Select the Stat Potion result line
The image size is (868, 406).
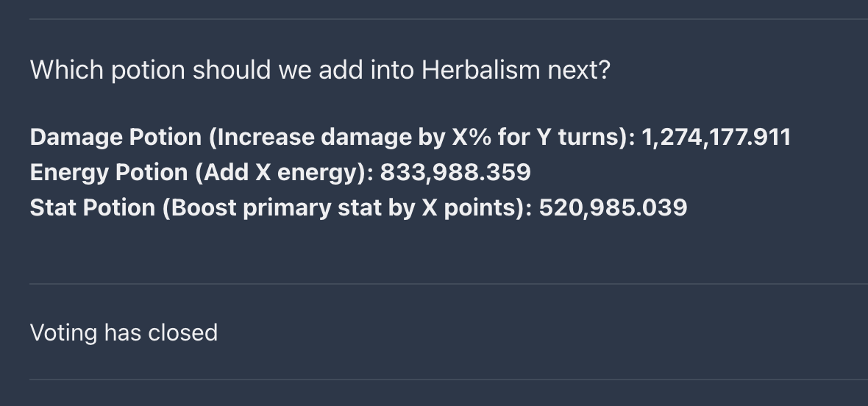pos(359,208)
